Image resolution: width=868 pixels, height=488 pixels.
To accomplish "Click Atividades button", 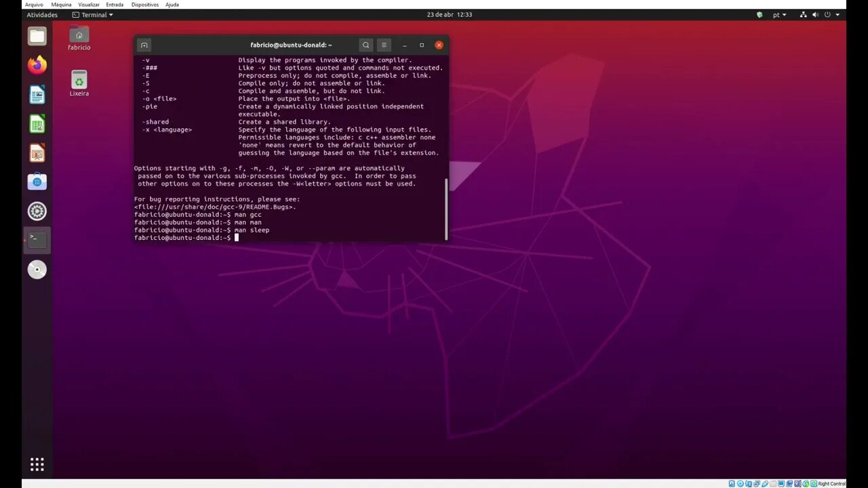I will (x=42, y=14).
